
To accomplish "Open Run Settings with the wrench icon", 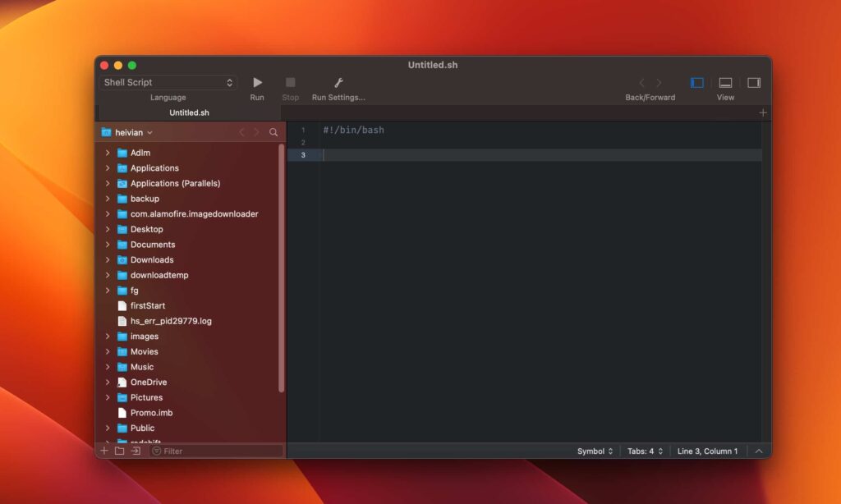I will click(x=338, y=82).
